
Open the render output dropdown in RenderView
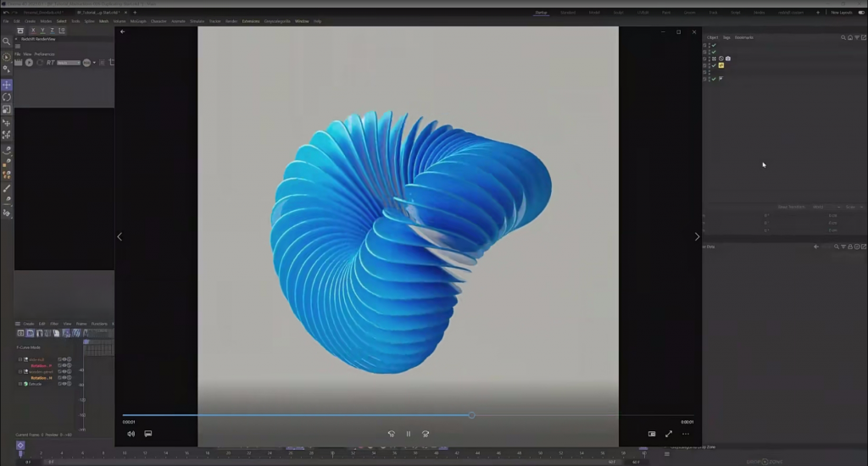pos(69,63)
